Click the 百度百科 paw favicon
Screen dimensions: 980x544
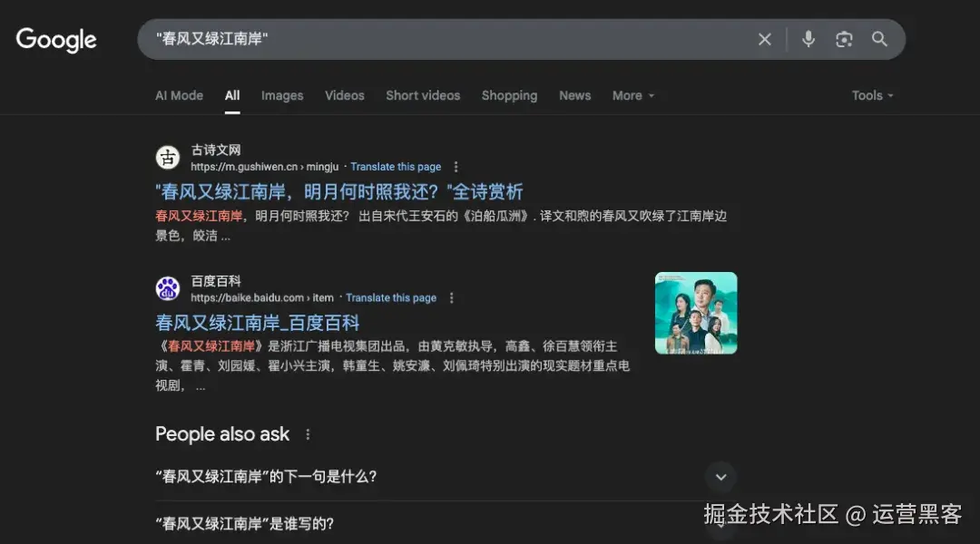coord(168,288)
